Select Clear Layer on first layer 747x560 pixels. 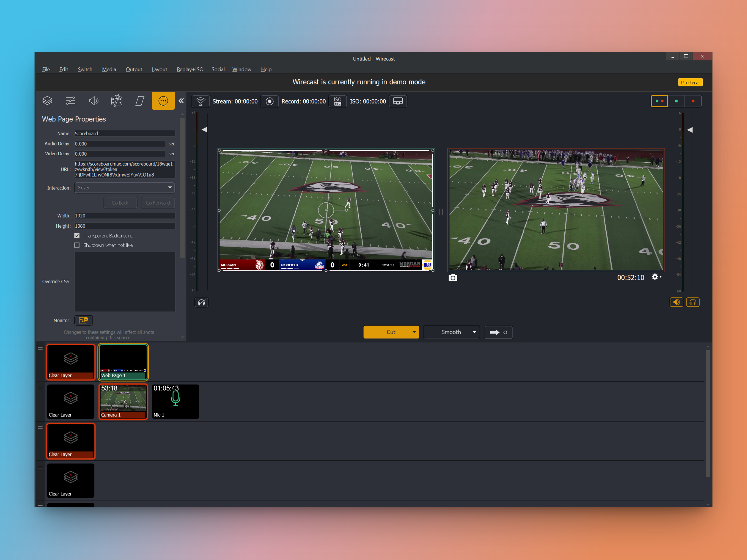pos(71,362)
